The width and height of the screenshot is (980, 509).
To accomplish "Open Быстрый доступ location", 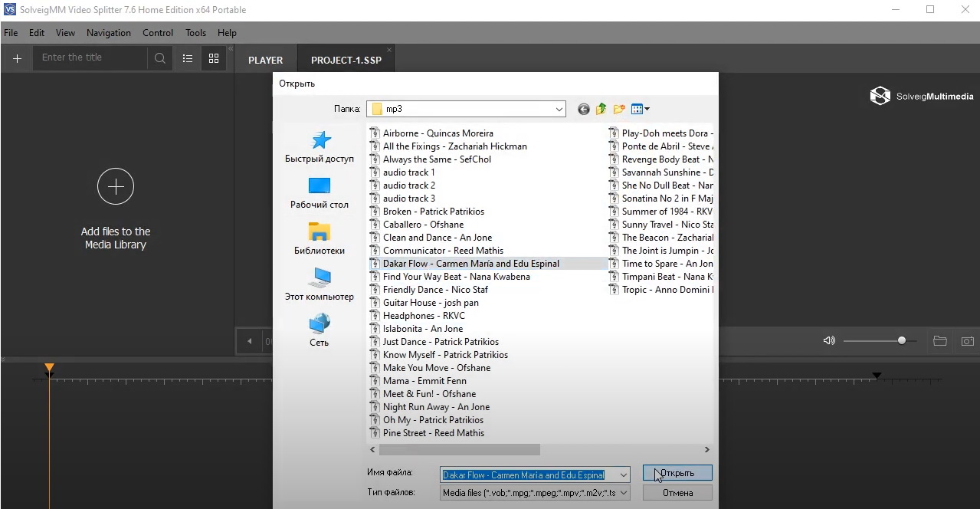I will pos(320,147).
